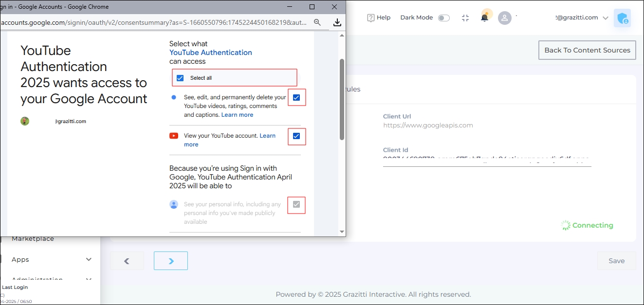
Task: Uncheck delete YouTube videos permission checkbox
Action: pyautogui.click(x=296, y=98)
